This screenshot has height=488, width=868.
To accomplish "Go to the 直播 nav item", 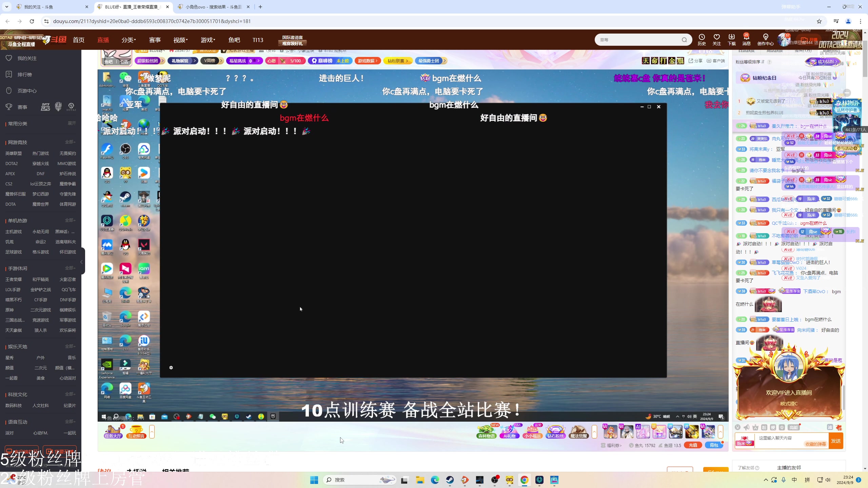I will pyautogui.click(x=103, y=40).
